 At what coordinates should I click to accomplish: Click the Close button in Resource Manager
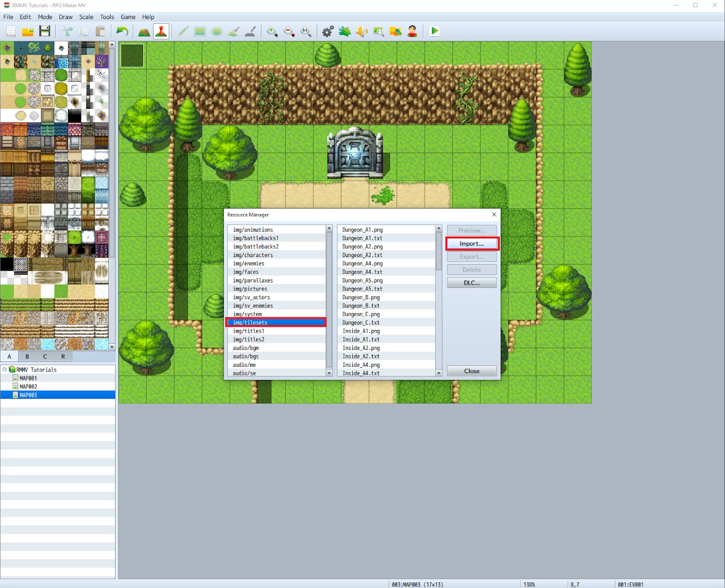pos(472,371)
